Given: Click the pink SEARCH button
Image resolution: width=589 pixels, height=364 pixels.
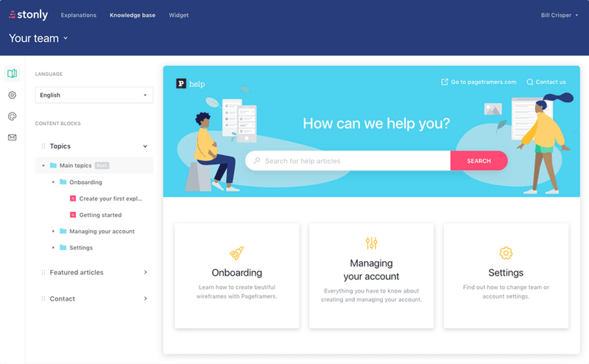Looking at the screenshot, I should [479, 160].
